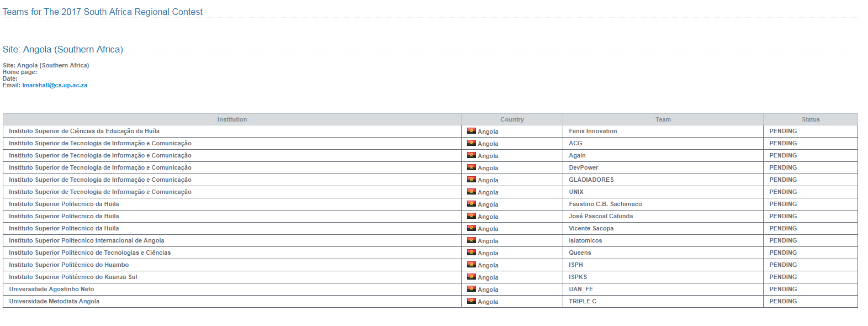Select team name ISPKS
Screen dimensions: 868x326
pos(578,277)
